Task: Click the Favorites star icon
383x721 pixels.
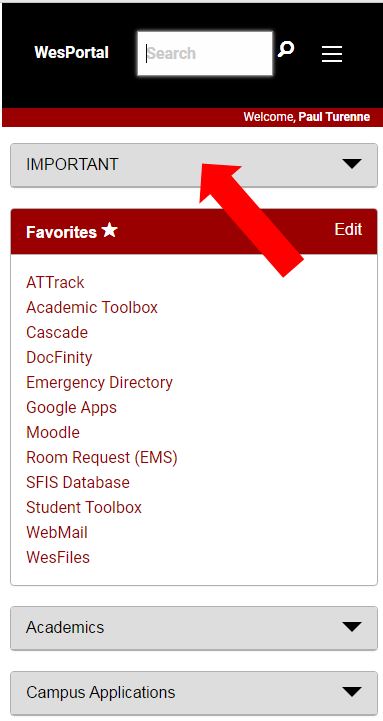Action: pos(109,230)
